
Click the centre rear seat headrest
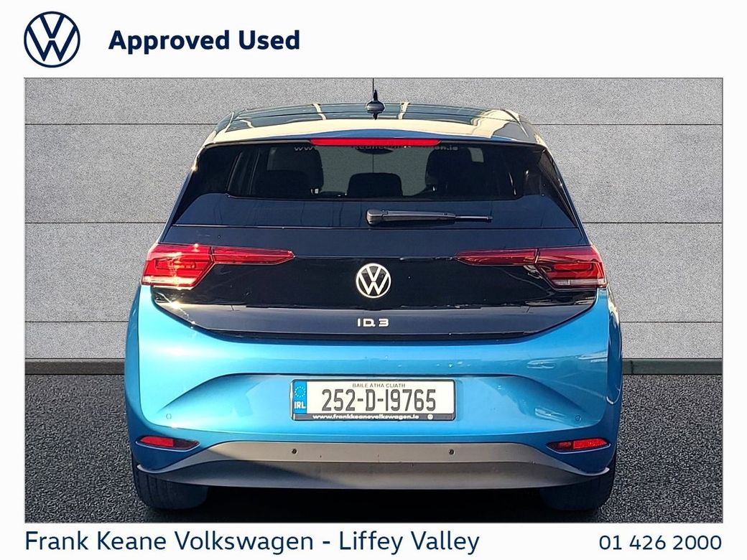pyautogui.click(x=374, y=185)
